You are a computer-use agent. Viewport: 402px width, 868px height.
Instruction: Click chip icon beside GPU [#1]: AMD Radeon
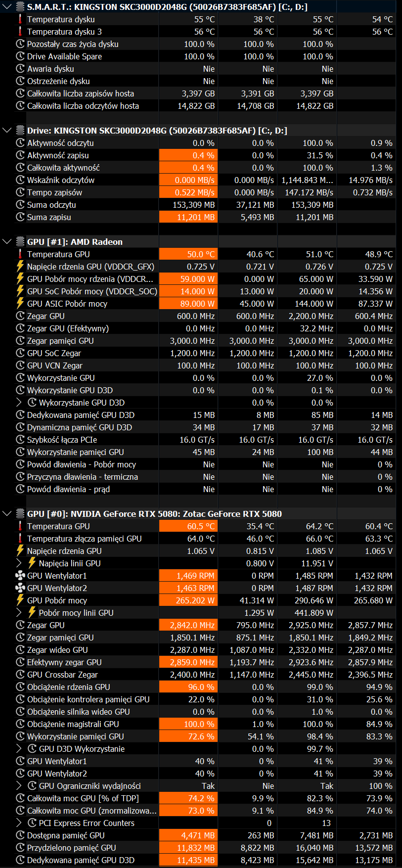coord(20,242)
